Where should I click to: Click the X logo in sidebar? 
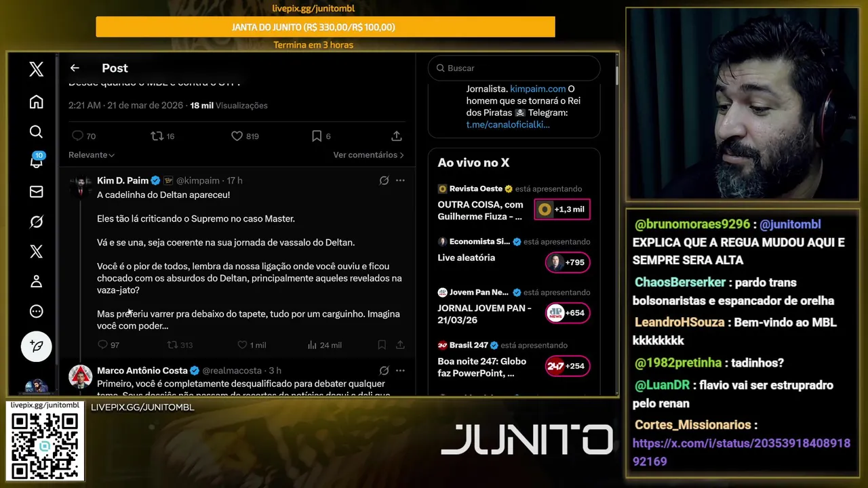(x=37, y=68)
